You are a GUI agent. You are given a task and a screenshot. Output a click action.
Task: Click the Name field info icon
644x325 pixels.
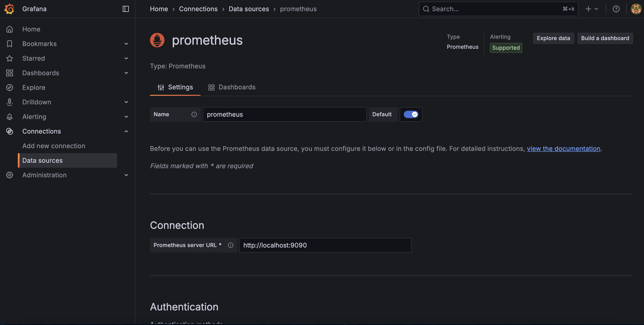(194, 114)
